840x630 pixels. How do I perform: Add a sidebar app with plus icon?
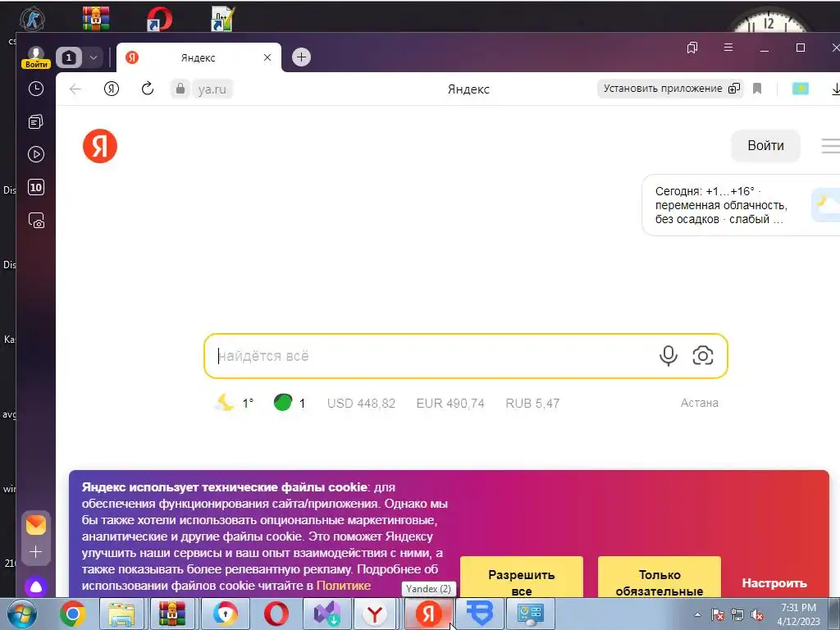36,552
